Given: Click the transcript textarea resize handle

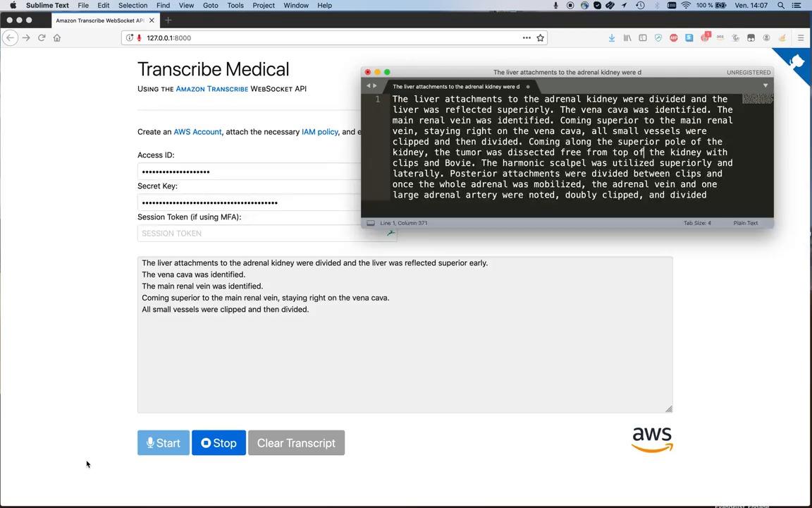Looking at the screenshot, I should click(x=668, y=409).
